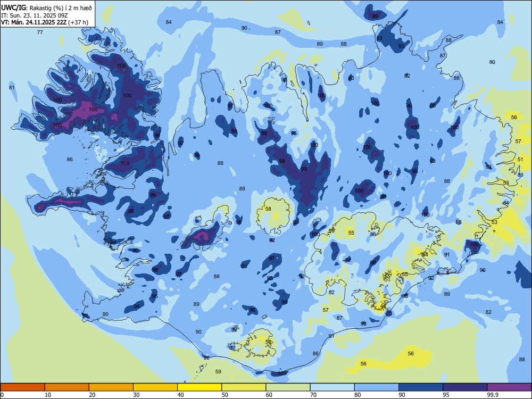
Task: Click the 'IT: Sun. 23. 11. 2025 09Z' line
Action: [x=35, y=15]
